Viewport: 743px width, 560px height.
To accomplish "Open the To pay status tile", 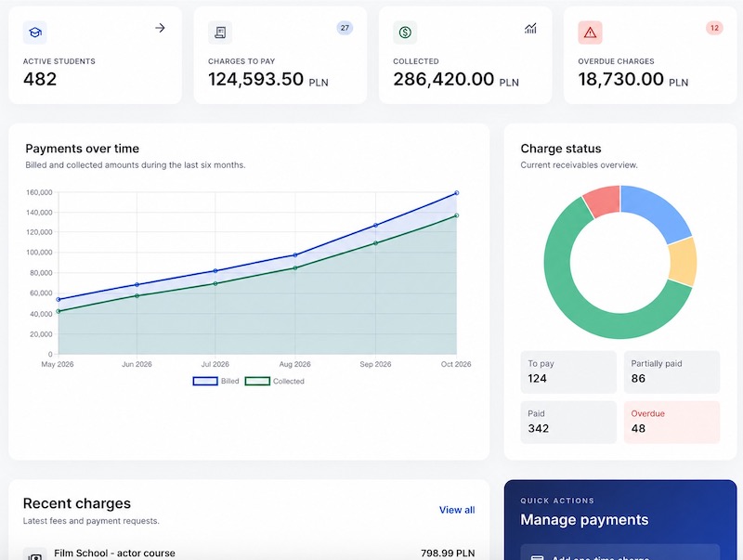I will pos(568,371).
